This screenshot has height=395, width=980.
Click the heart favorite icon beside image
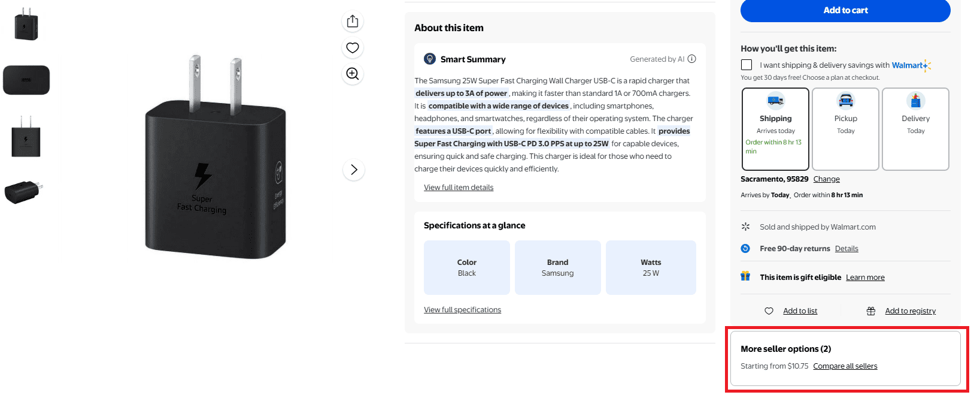(353, 48)
